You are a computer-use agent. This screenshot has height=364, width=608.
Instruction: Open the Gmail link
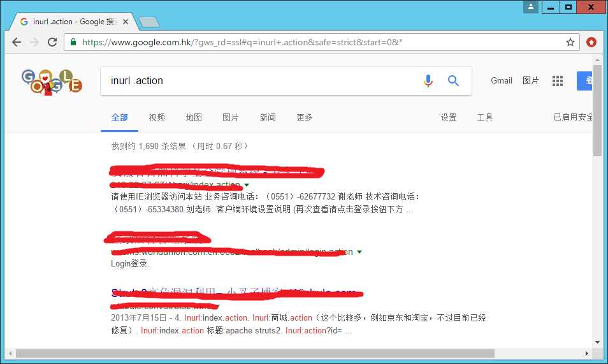tap(502, 80)
